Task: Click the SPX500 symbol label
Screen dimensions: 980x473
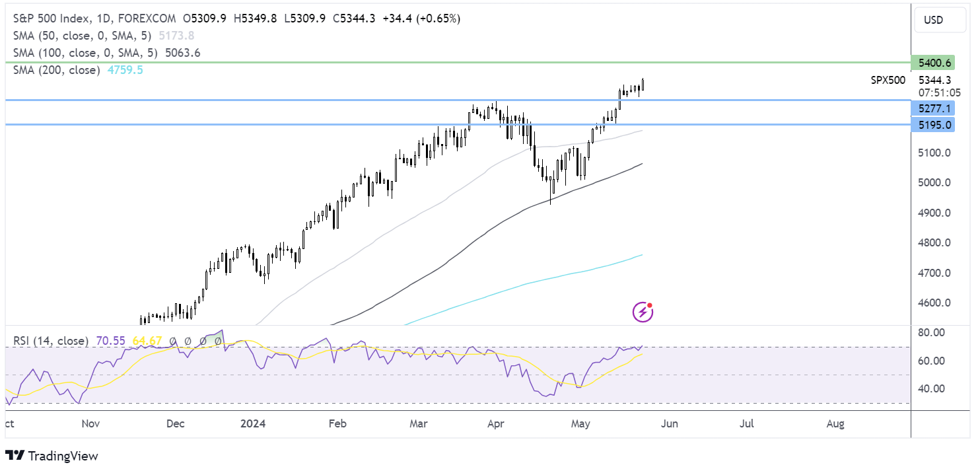Action: (x=888, y=81)
